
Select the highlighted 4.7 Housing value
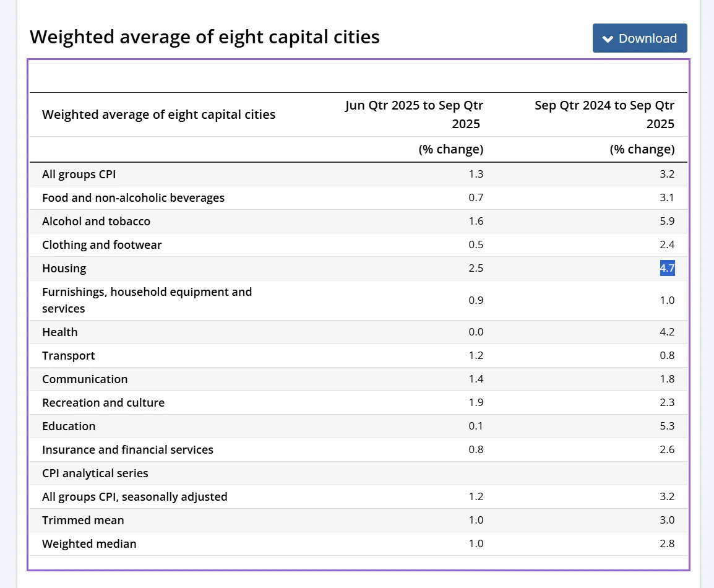(x=666, y=269)
